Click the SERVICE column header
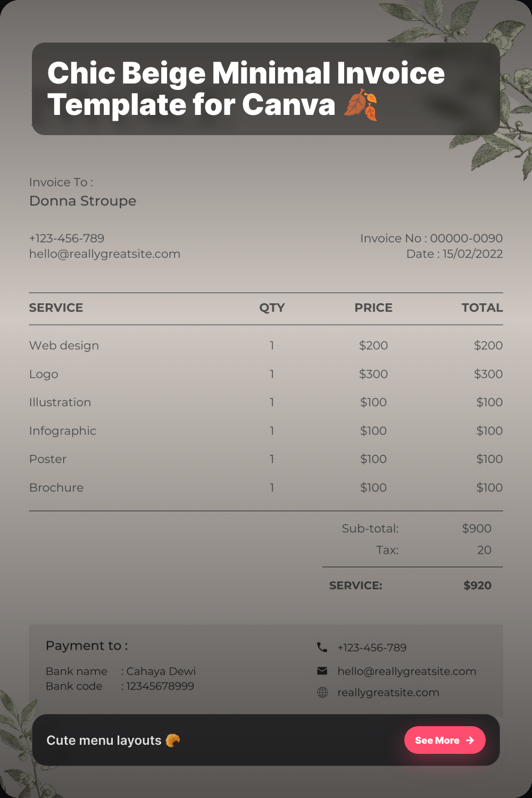The height and width of the screenshot is (798, 532). click(56, 307)
